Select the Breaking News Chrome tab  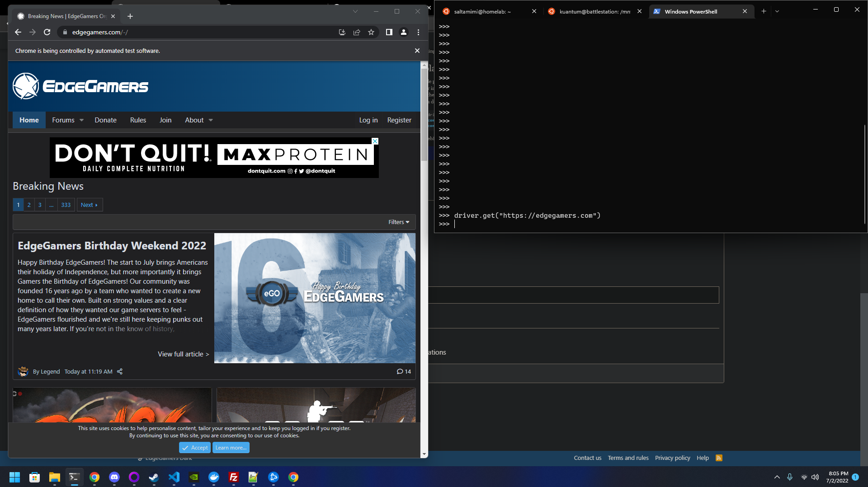[x=66, y=16]
